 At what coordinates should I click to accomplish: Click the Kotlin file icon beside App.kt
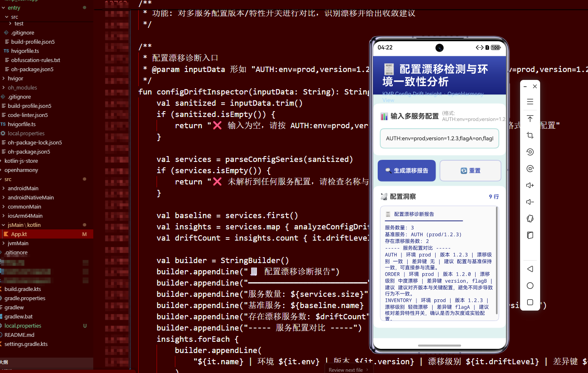point(6,234)
